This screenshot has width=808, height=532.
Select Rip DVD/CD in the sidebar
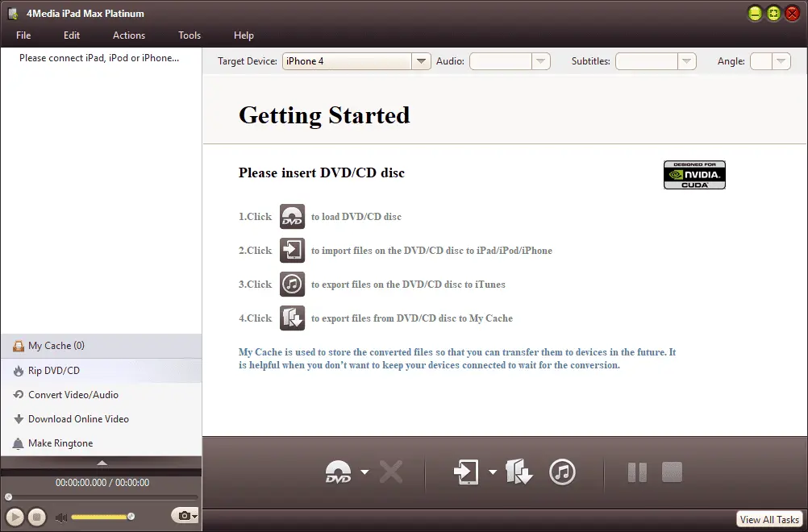[x=101, y=371]
